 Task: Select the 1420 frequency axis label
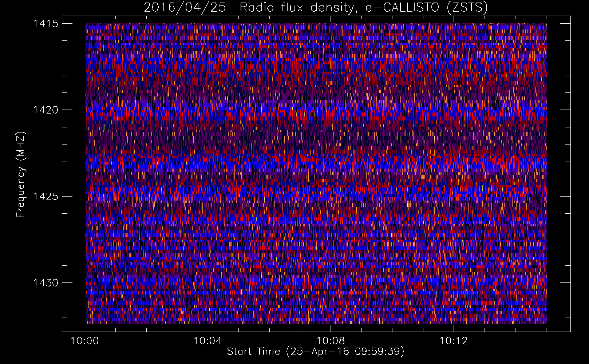pos(46,110)
